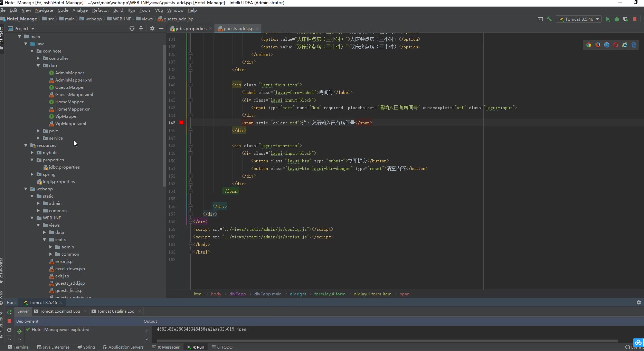The height and width of the screenshot is (351, 644).
Task: Toggle the breakpoint on line 145
Action: click(x=181, y=123)
